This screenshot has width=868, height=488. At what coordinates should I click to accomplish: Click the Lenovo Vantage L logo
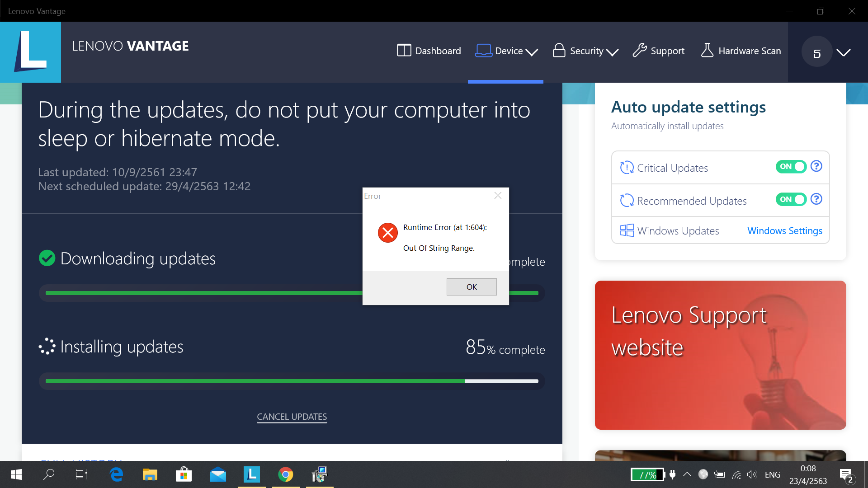30,52
